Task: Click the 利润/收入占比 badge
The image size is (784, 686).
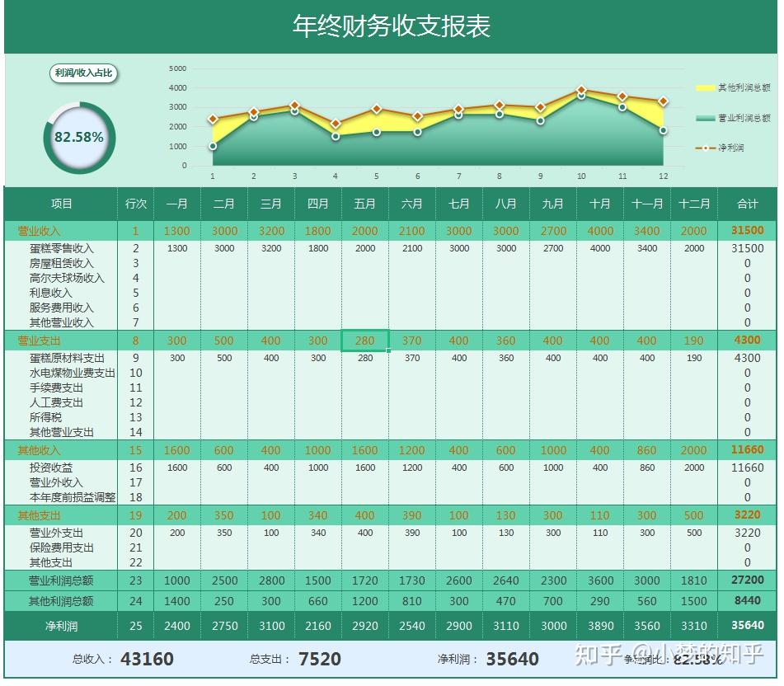Action: tap(82, 74)
